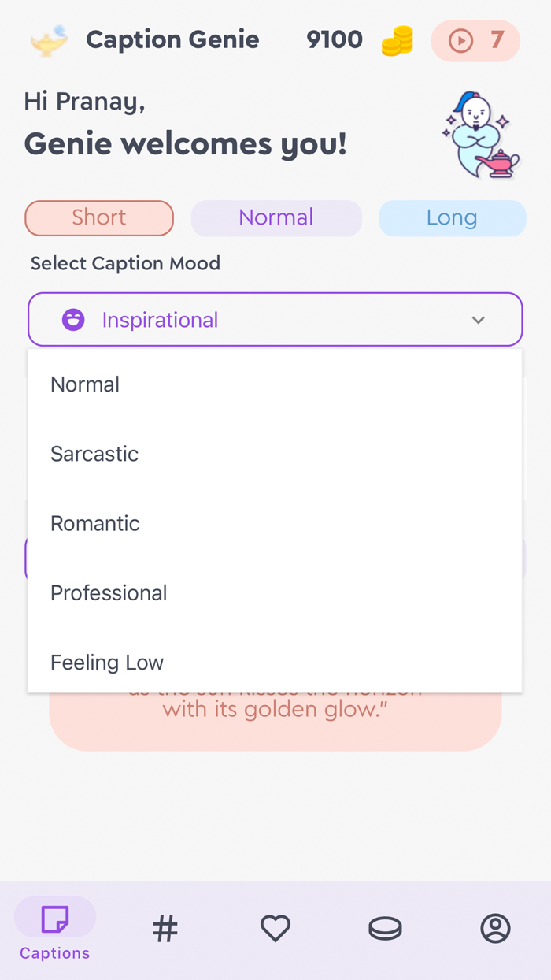551x980 pixels.
Task: Select the Long caption length tab
Action: (x=453, y=218)
